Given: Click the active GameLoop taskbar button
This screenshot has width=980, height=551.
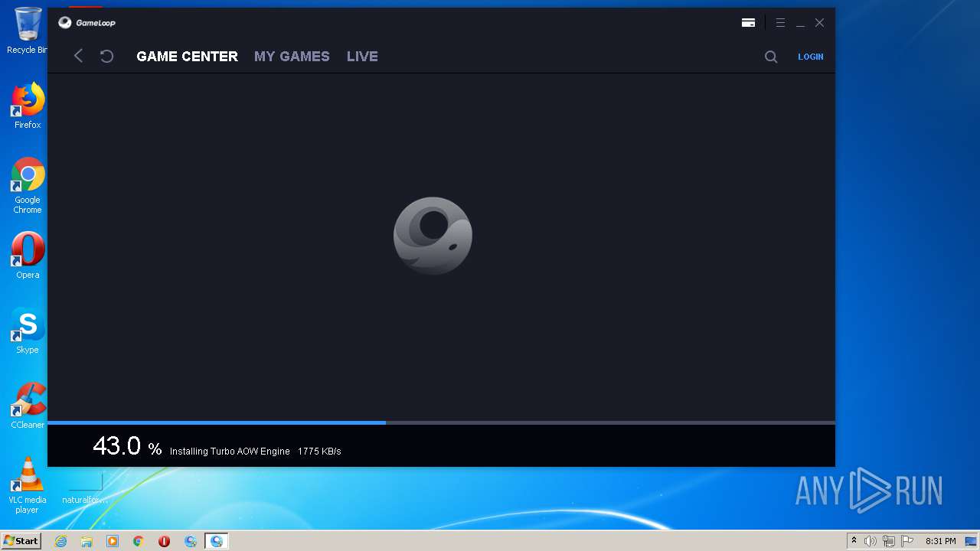Looking at the screenshot, I should tap(217, 541).
